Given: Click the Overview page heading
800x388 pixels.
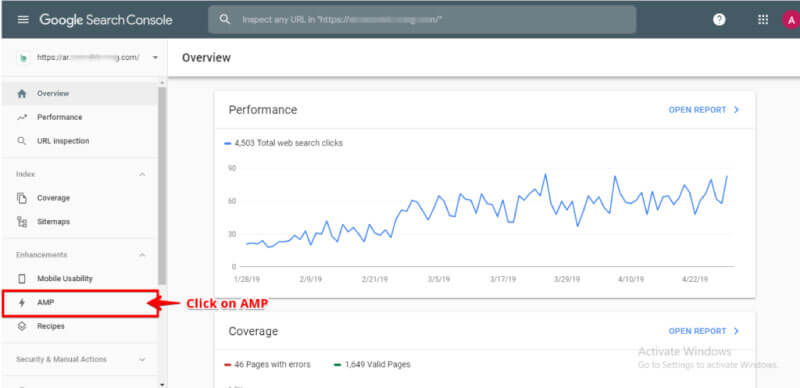Looking at the screenshot, I should [206, 58].
